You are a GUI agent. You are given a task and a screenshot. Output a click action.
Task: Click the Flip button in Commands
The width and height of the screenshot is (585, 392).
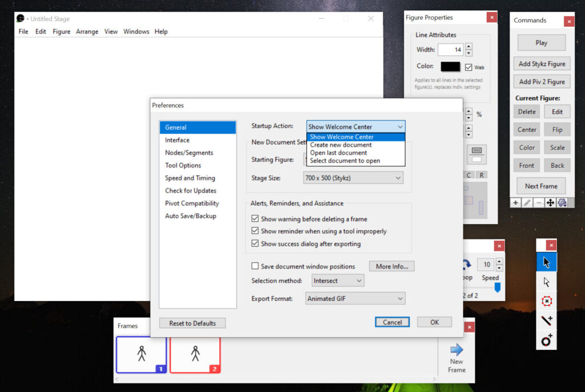557,130
